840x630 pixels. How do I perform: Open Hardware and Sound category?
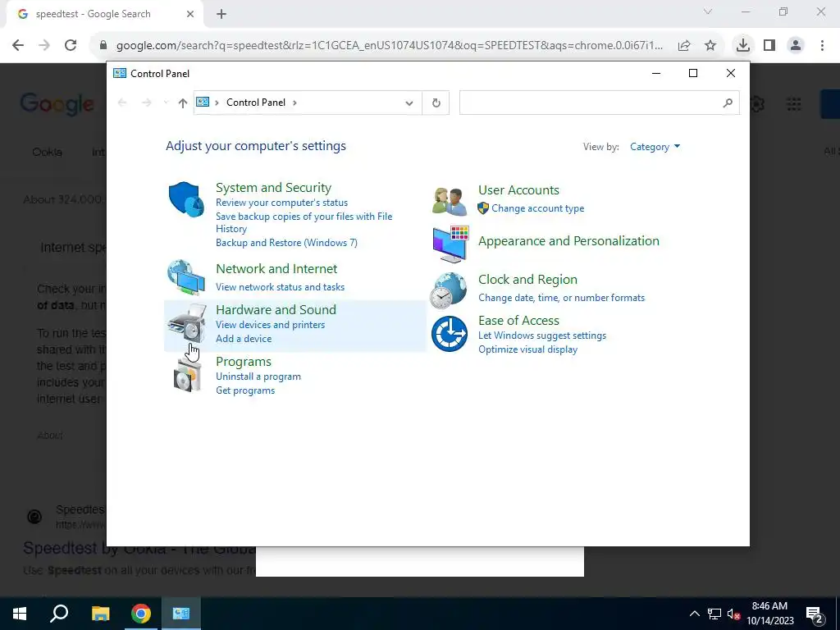coord(276,309)
